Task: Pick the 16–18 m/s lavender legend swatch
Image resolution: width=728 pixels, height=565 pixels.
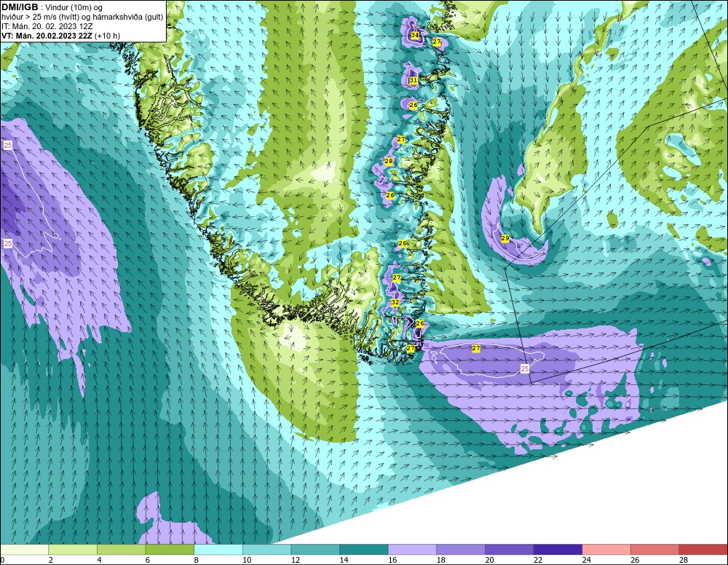Action: click(412, 550)
